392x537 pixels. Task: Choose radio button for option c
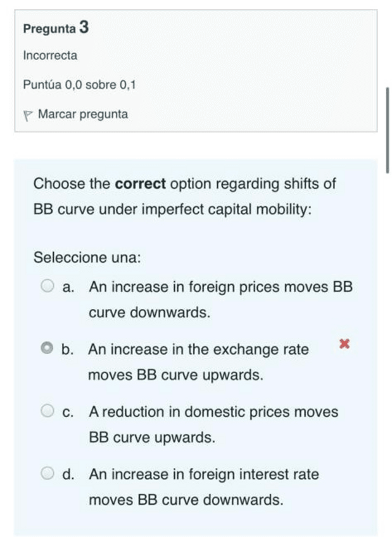(47, 412)
